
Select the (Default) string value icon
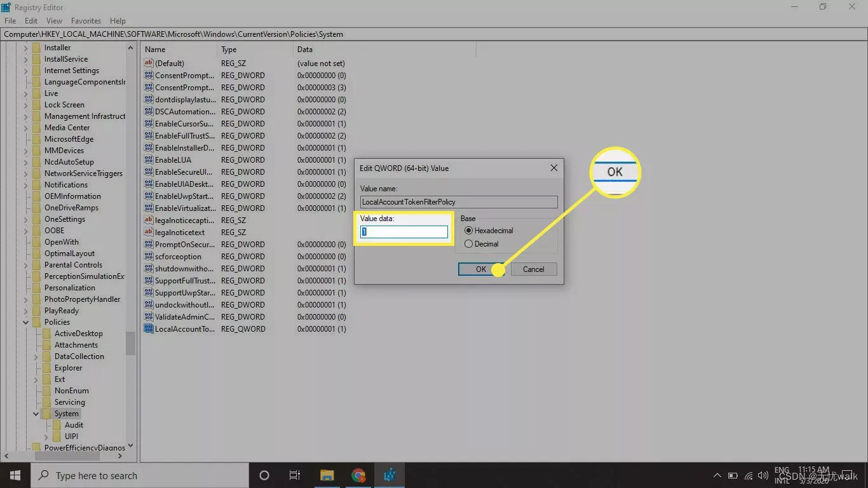(x=149, y=64)
